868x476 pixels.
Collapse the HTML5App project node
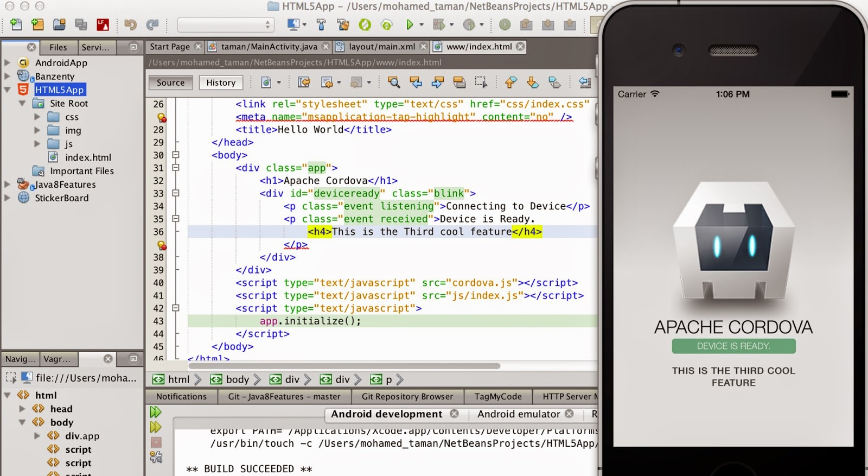coord(8,90)
